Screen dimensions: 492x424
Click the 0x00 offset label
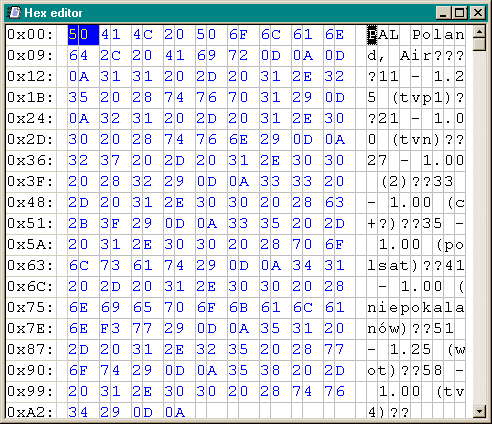click(x=30, y=35)
